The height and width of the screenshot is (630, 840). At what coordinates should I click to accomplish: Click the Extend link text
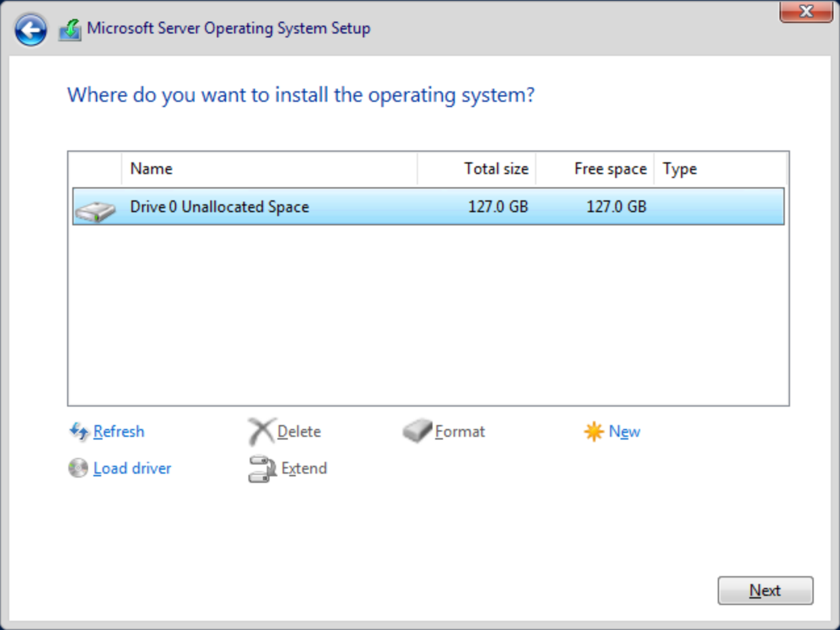[304, 469]
